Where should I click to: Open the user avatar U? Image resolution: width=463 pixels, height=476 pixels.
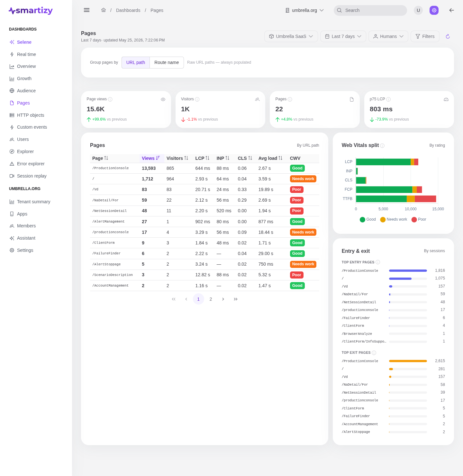(x=418, y=10)
